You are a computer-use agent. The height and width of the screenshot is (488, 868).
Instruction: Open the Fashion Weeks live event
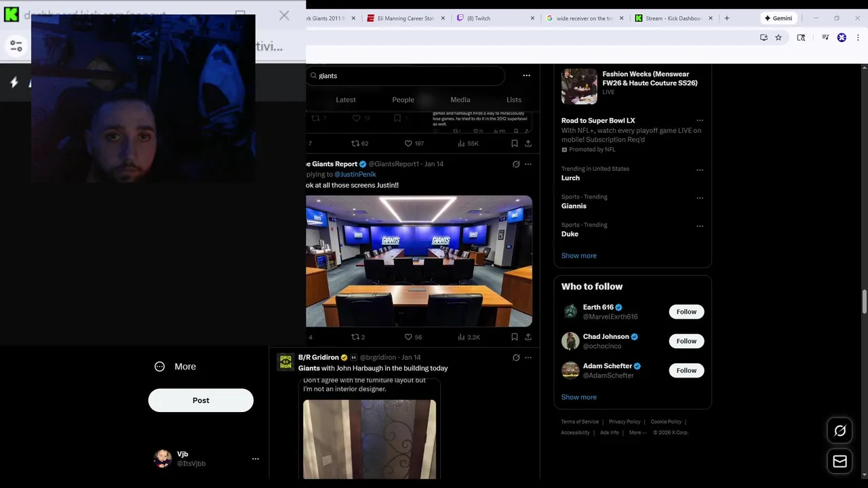tap(632, 86)
